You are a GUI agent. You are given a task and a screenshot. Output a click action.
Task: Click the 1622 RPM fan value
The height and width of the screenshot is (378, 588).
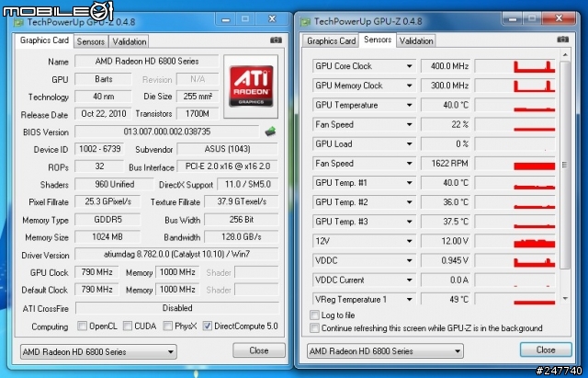(x=446, y=164)
